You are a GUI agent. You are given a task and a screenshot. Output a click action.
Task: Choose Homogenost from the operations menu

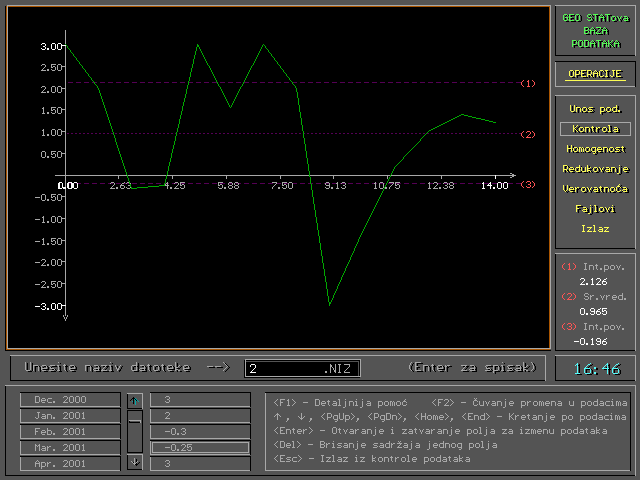tap(595, 149)
